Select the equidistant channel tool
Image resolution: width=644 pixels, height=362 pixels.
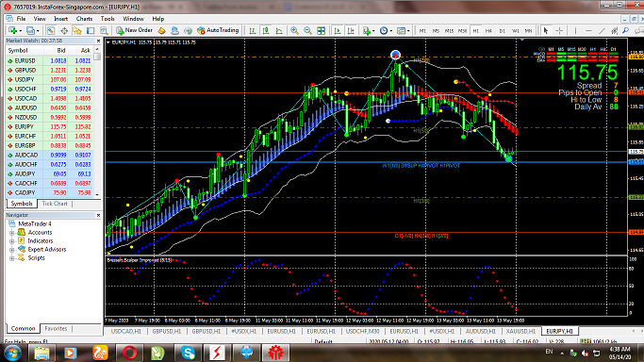(615, 31)
